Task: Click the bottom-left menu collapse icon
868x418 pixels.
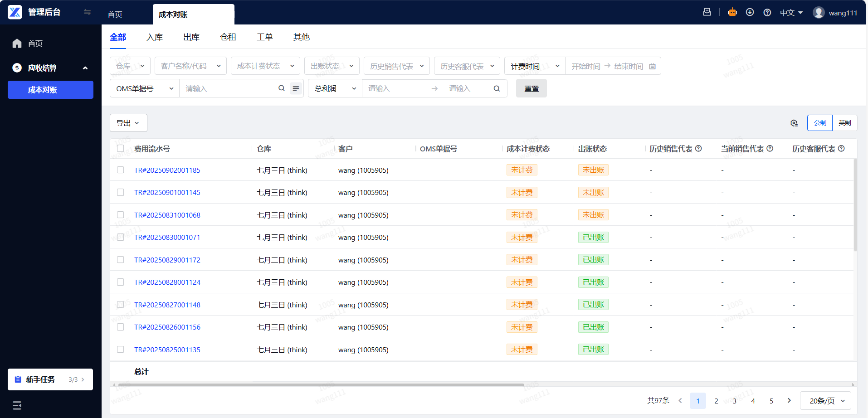Action: point(17,405)
